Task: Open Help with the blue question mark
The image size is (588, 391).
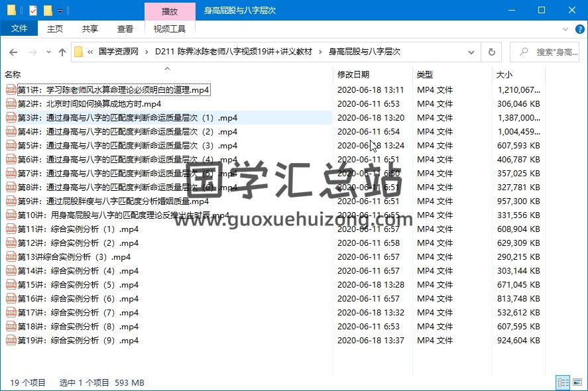Action: (x=580, y=28)
